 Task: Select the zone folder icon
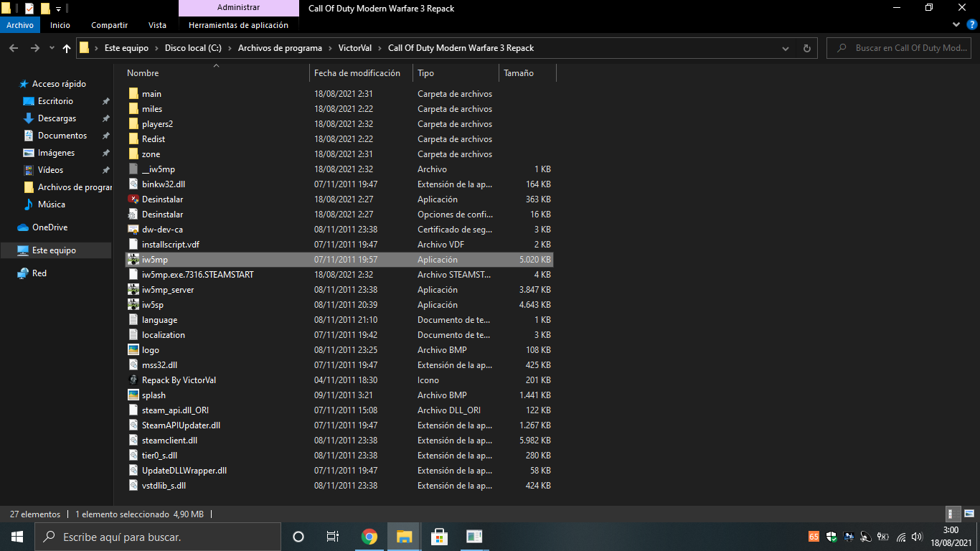click(133, 154)
